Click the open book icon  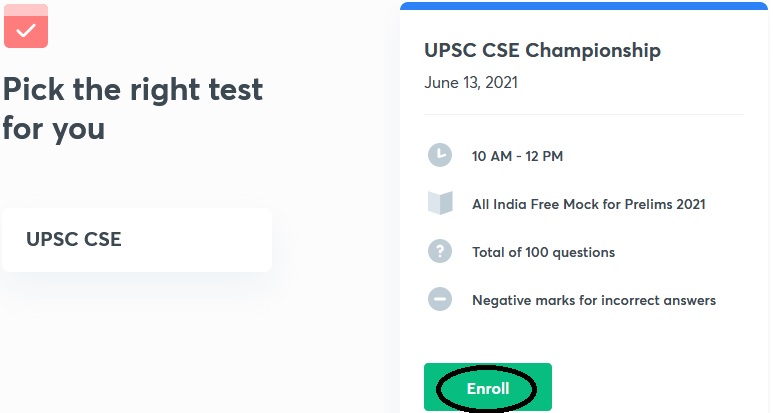(x=440, y=203)
